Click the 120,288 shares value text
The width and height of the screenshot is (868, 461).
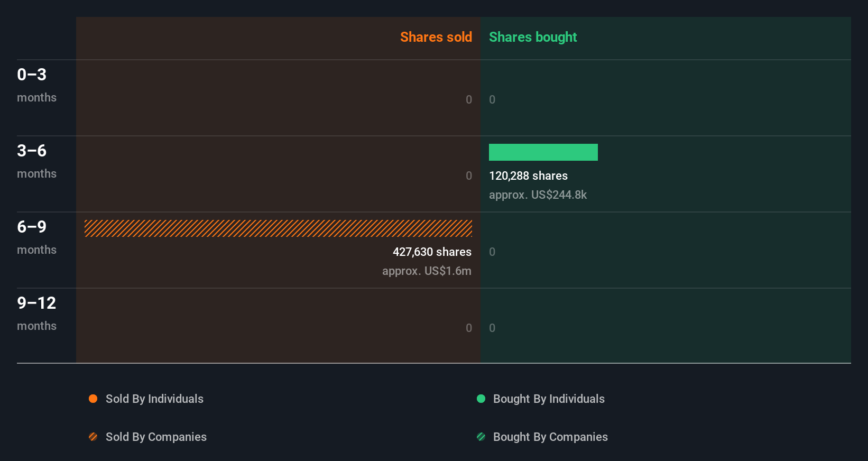(x=528, y=176)
